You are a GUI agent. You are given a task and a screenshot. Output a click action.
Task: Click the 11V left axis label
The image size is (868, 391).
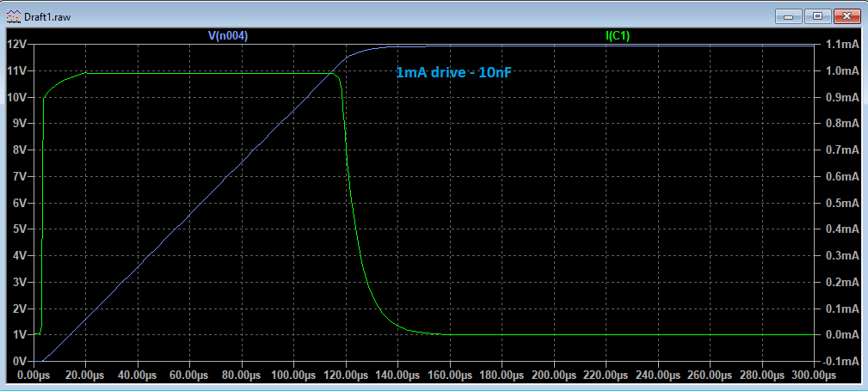coord(18,70)
